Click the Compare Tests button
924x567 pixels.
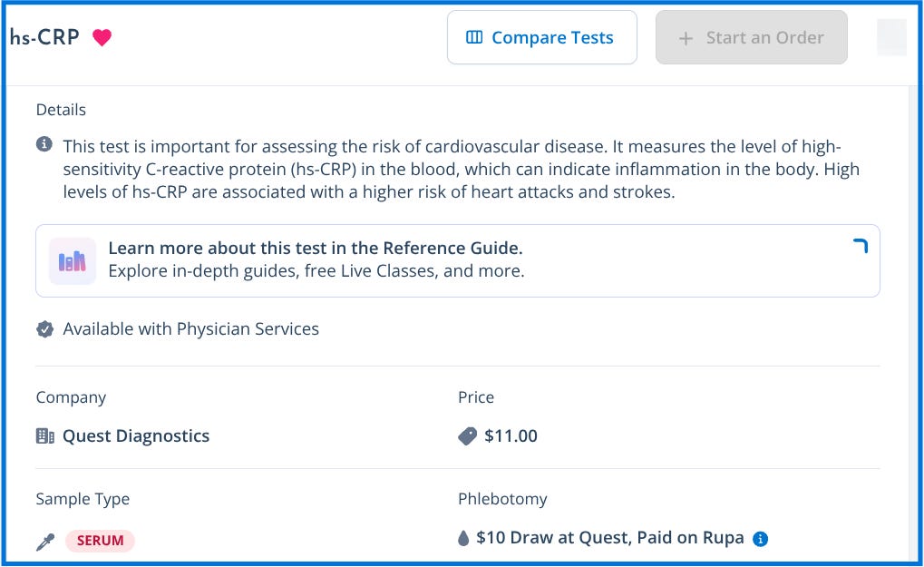tap(541, 38)
